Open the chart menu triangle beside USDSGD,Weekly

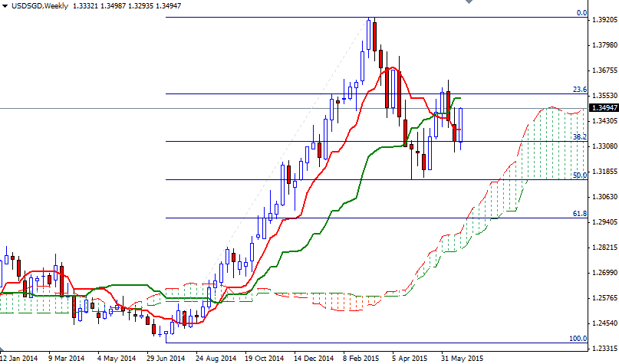point(5,6)
